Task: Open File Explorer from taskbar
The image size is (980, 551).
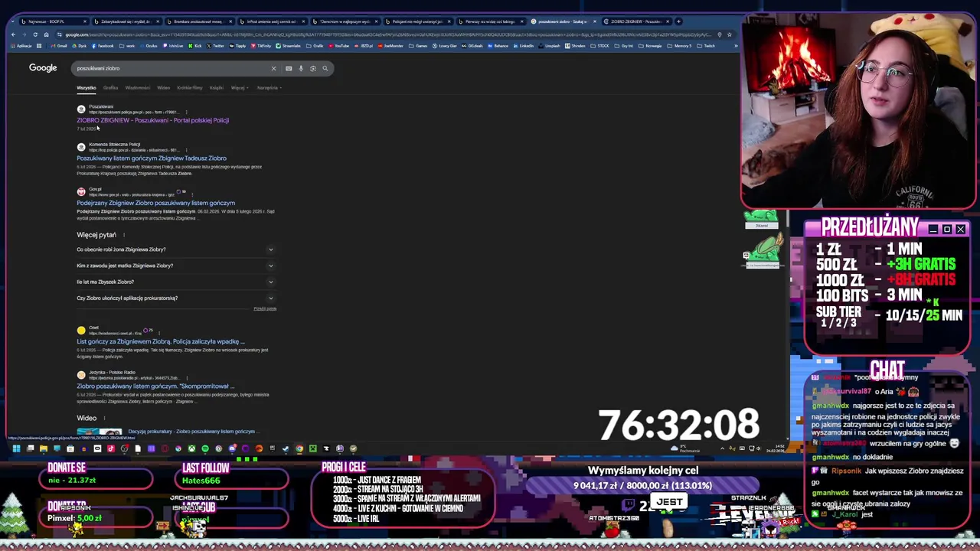Action: pos(44,448)
